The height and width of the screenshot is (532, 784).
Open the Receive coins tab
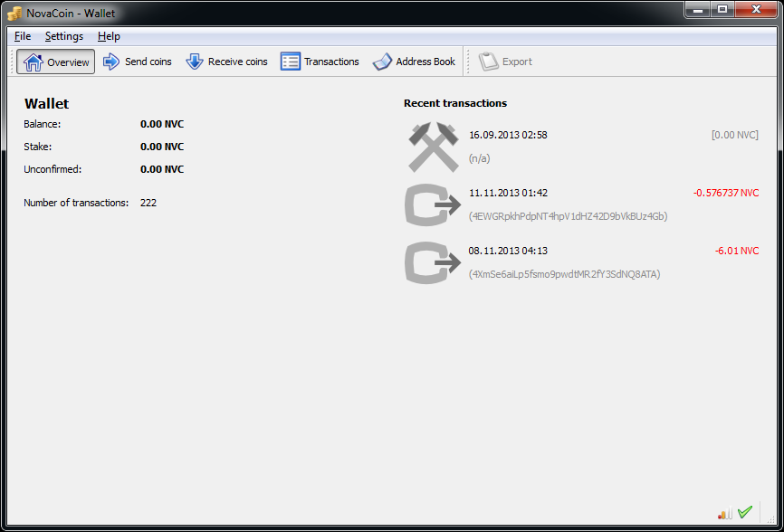coord(226,62)
